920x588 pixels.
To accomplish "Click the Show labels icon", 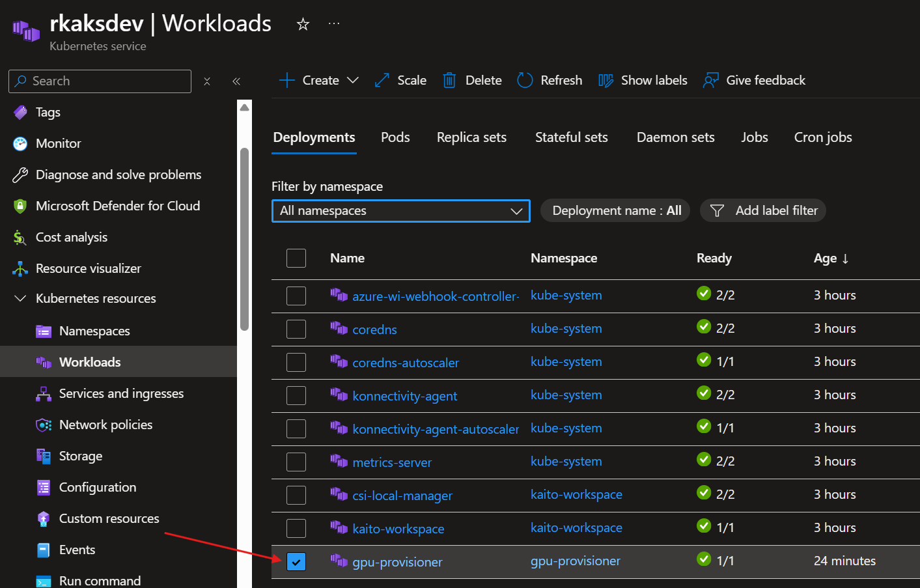I will 606,80.
